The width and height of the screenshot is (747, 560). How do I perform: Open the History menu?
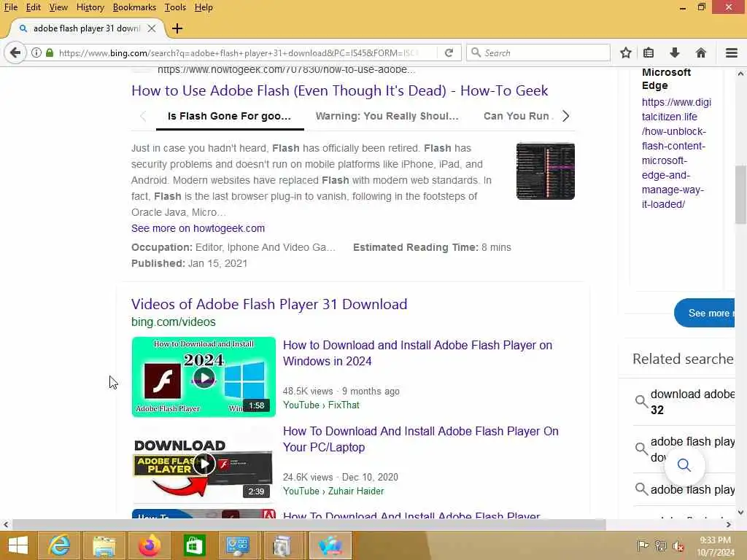click(90, 7)
